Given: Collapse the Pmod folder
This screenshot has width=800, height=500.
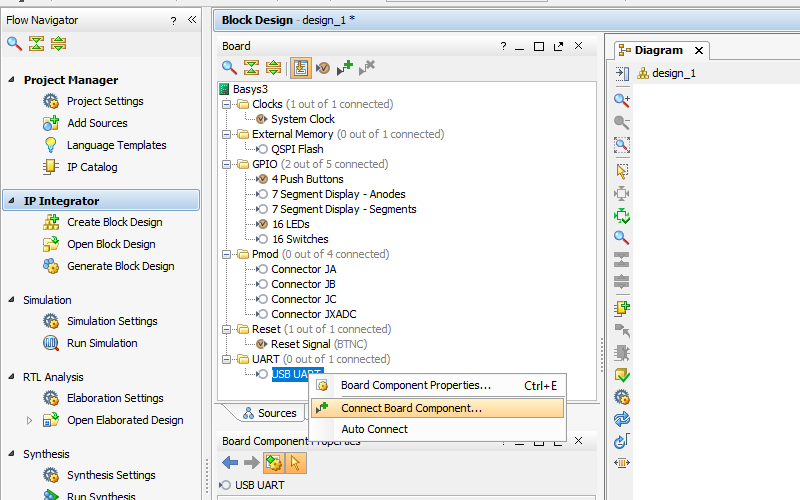Looking at the screenshot, I should pos(227,254).
